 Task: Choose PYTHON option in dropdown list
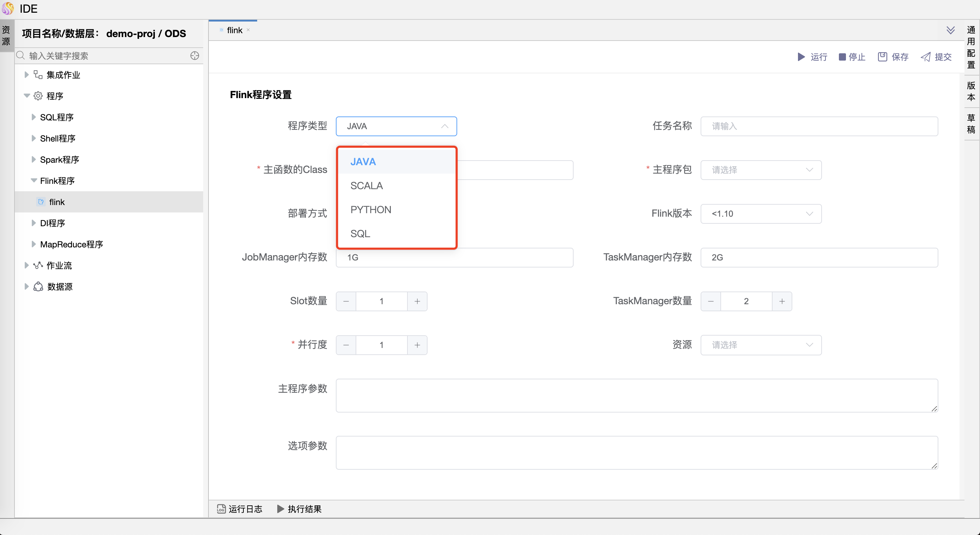click(370, 210)
